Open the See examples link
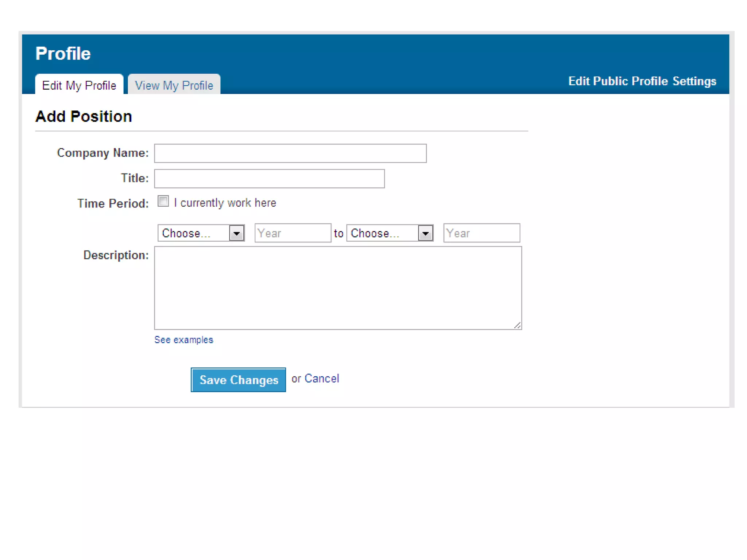The width and height of the screenshot is (747, 560). (183, 340)
